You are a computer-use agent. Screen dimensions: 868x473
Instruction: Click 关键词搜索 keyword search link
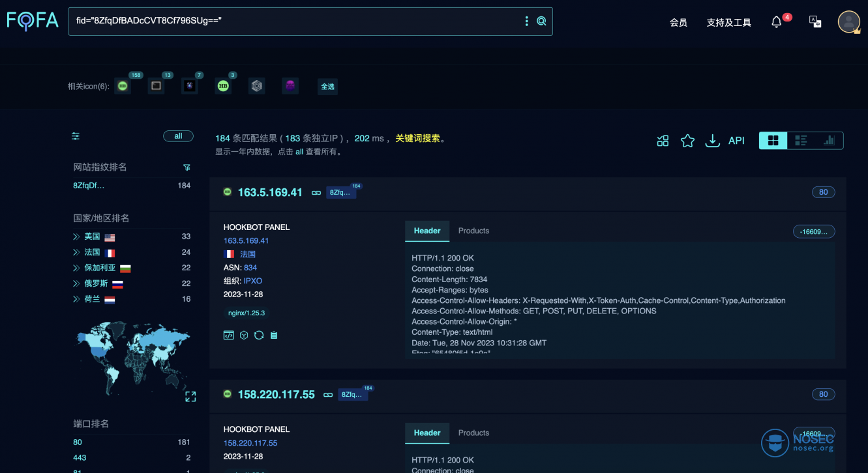point(418,138)
